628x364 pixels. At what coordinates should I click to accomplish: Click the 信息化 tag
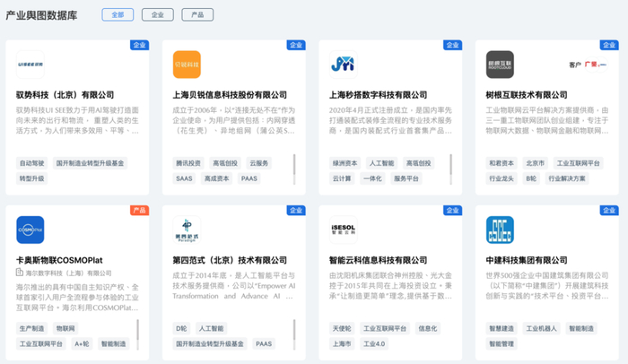pos(428,328)
